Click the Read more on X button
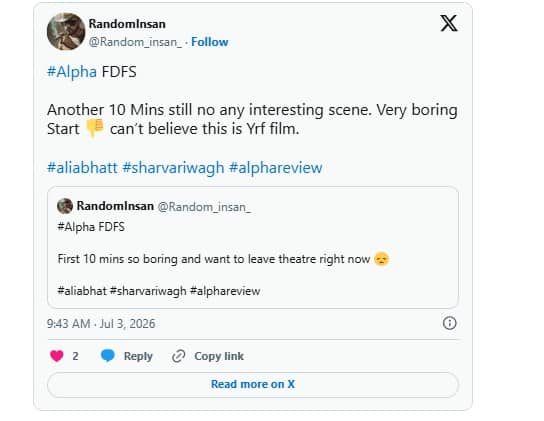Screen dimensions: 544x421 click(253, 385)
